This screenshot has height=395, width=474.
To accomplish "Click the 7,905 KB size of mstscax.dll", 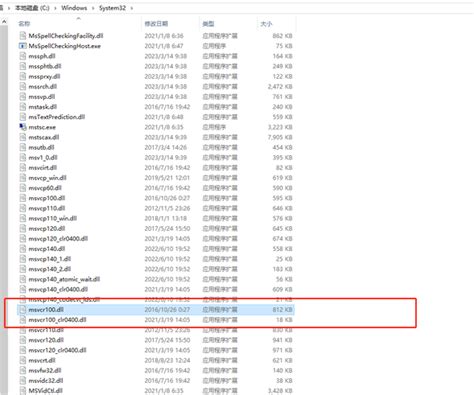I will click(x=280, y=137).
